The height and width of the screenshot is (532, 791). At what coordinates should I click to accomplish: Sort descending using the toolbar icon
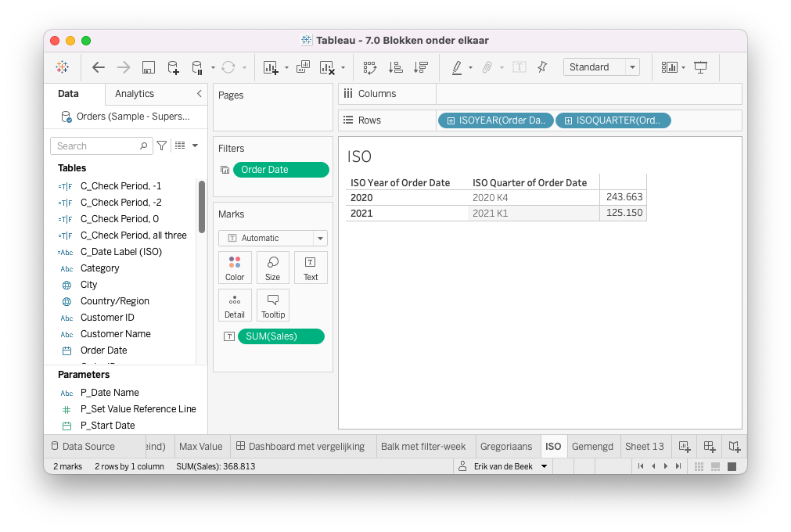[x=421, y=67]
